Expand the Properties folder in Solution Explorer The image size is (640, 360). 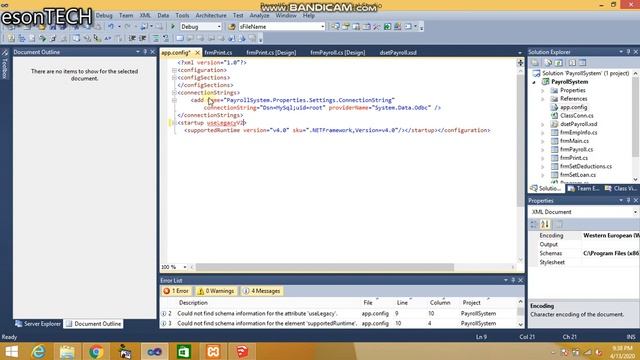click(543, 91)
